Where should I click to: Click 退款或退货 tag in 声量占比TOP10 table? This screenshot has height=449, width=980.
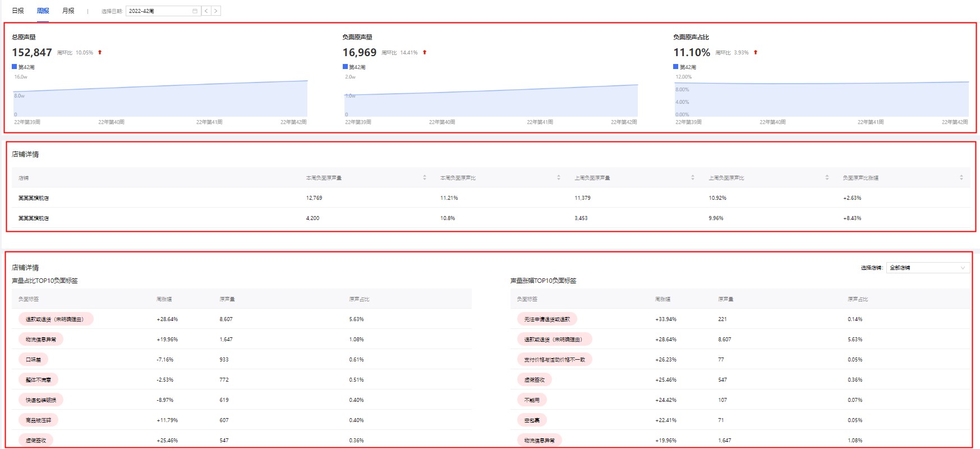click(56, 319)
